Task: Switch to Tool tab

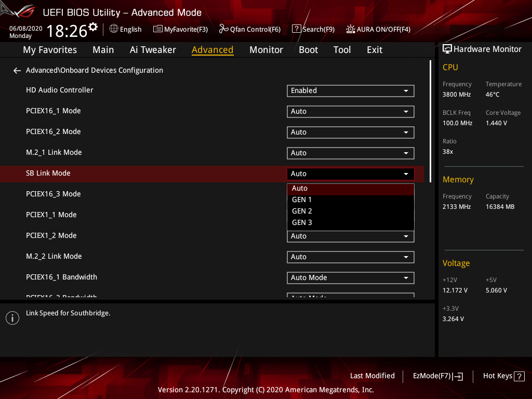Action: coord(342,50)
